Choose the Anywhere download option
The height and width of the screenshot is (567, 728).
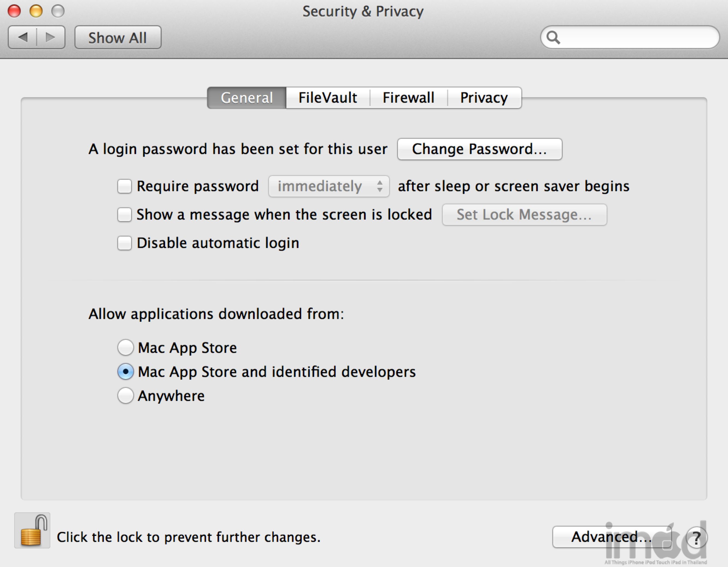coord(126,395)
